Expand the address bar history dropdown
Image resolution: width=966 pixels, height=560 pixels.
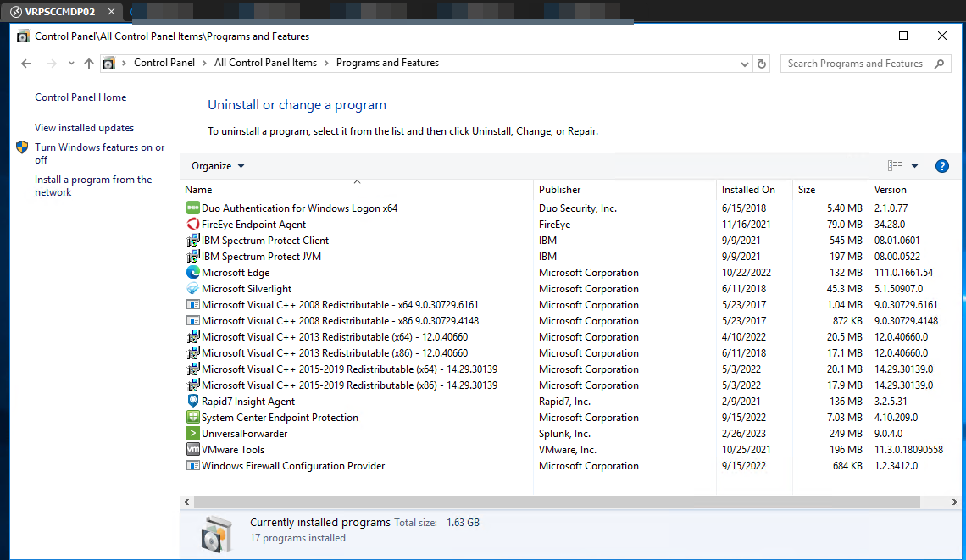coord(744,64)
